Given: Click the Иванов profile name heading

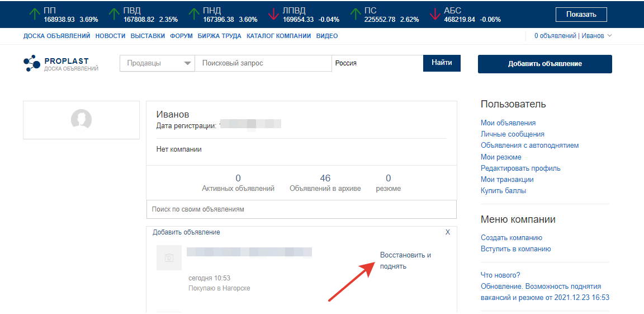Looking at the screenshot, I should pos(173,115).
